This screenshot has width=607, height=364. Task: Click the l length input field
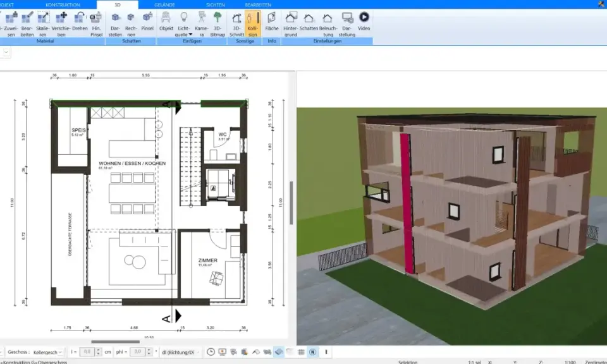pyautogui.click(x=87, y=351)
